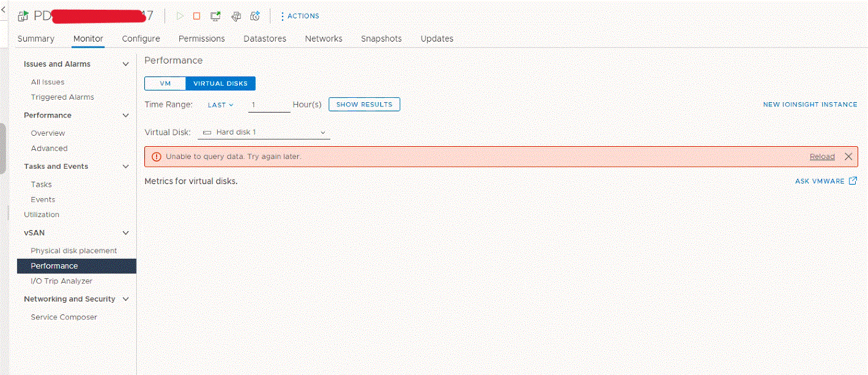Viewport: 868px width, 375px height.
Task: Click the Reload link in error banner
Action: point(822,157)
